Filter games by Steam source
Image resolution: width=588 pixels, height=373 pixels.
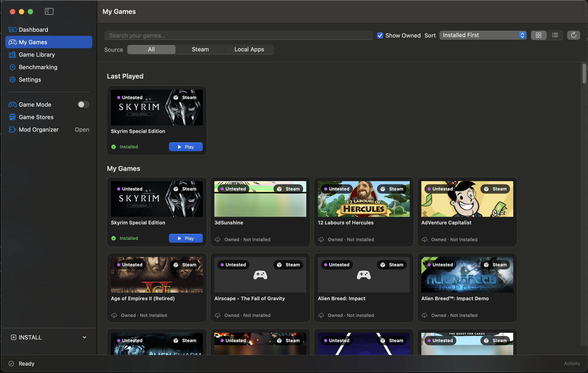tap(200, 50)
